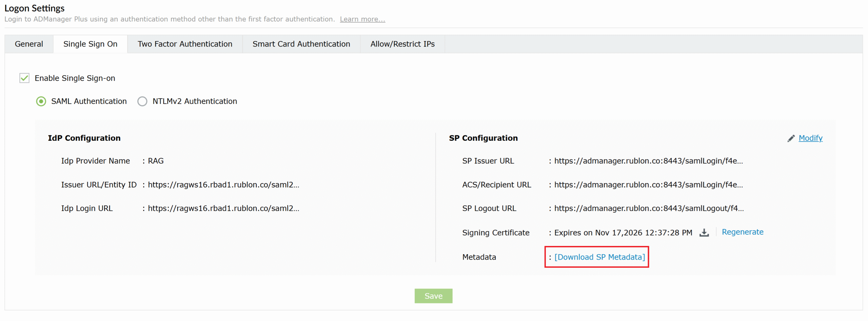
Task: Download the signing certificate via the download icon
Action: pyautogui.click(x=704, y=233)
